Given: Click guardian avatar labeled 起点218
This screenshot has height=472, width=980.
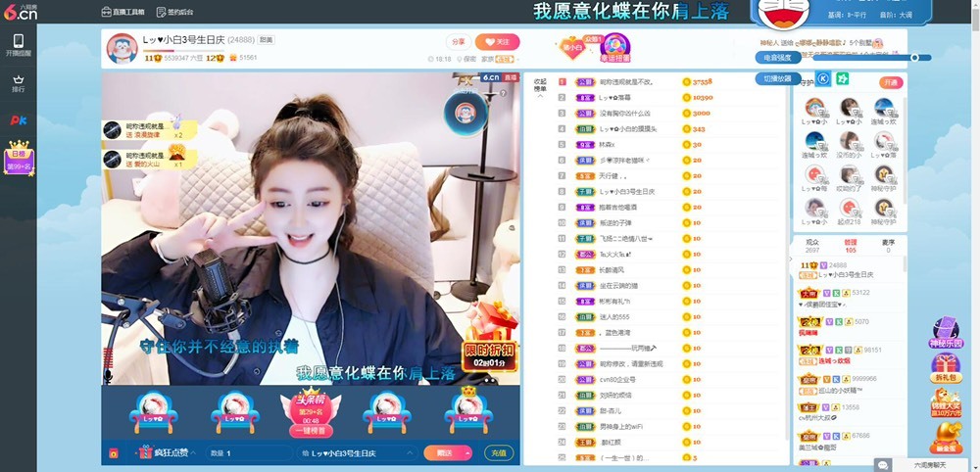Looking at the screenshot, I should coord(849,209).
